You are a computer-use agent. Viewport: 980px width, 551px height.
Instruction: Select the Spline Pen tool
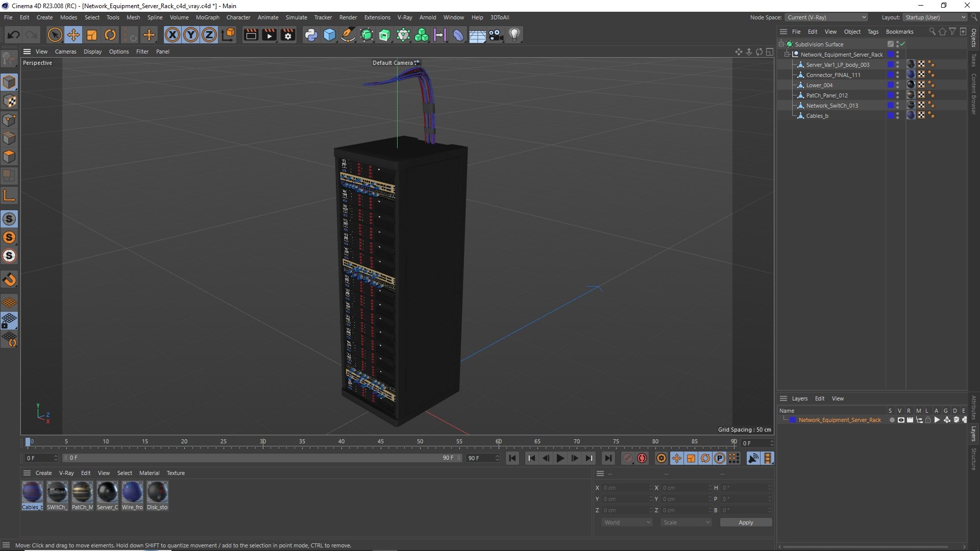point(348,35)
